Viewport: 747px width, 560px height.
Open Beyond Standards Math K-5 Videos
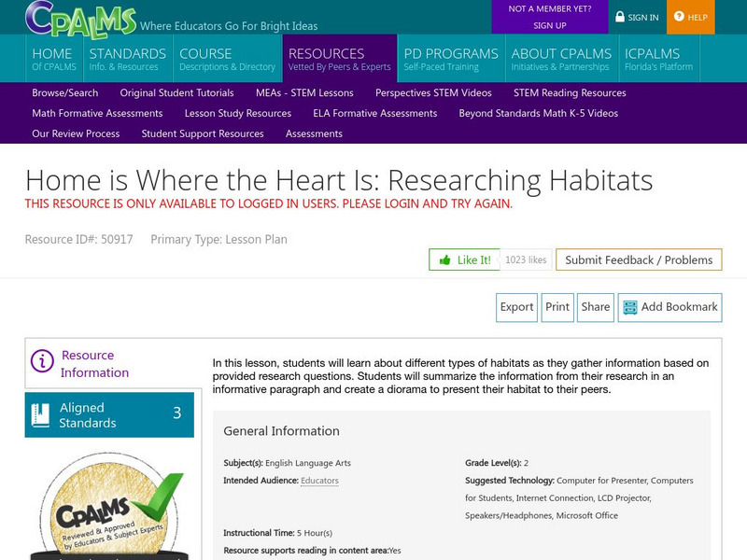(539, 113)
